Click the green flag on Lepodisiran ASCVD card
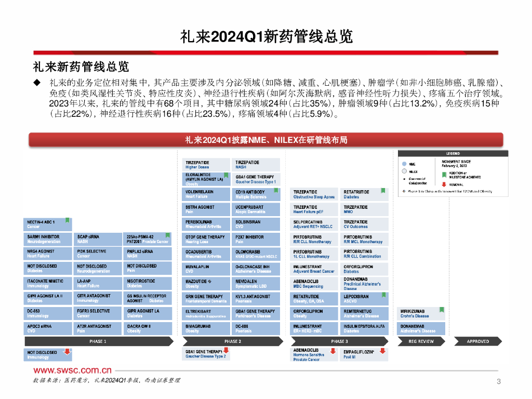Viewport: 532px width, 399px height. [384, 295]
